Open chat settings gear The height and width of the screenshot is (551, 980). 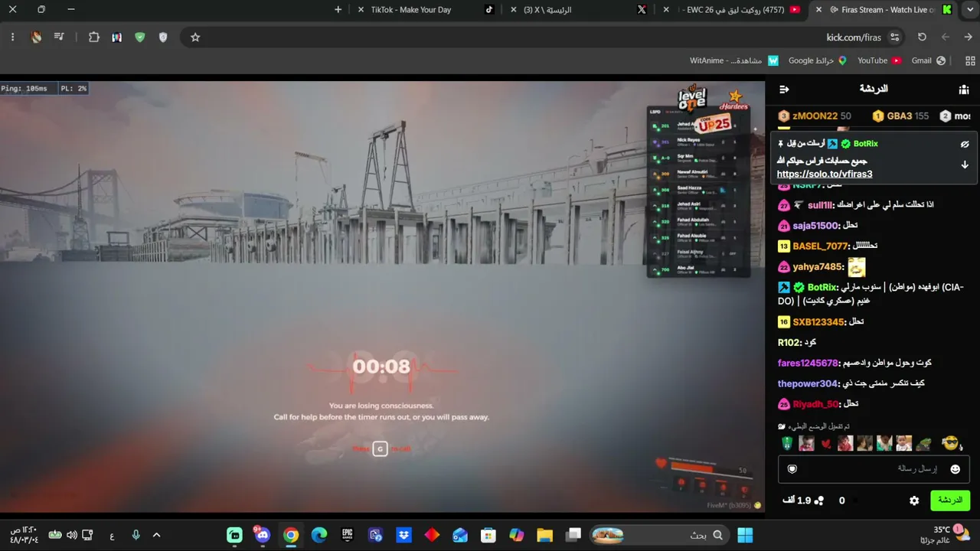(x=914, y=500)
